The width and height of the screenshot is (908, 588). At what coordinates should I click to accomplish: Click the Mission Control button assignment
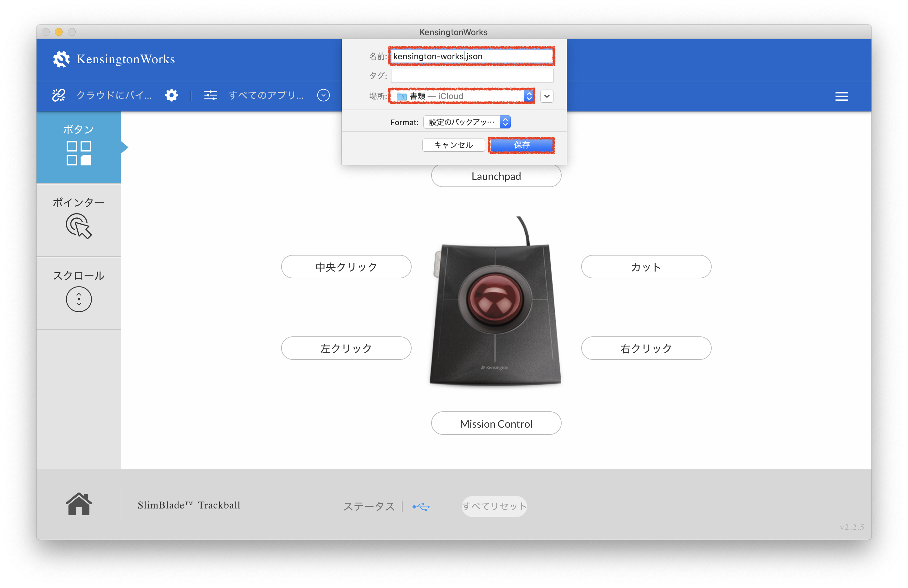[x=496, y=423]
